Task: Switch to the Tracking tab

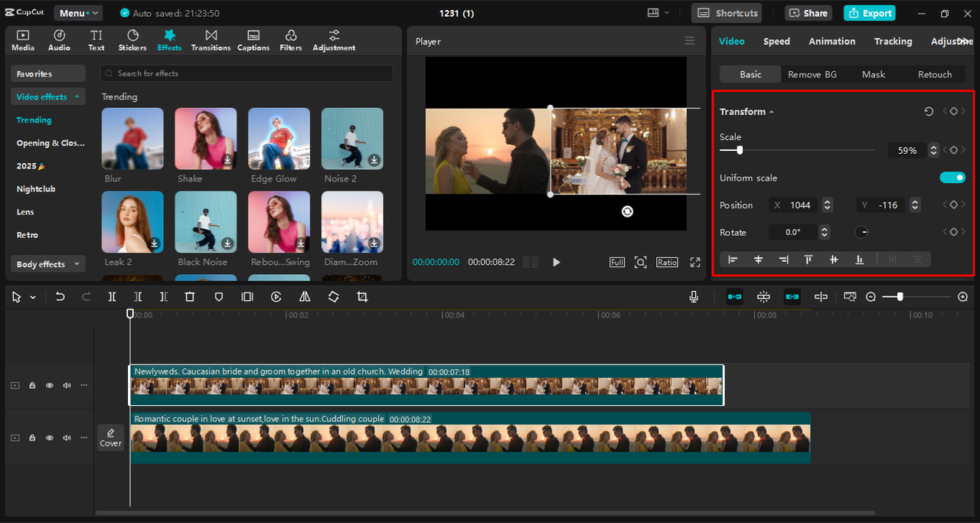Action: pos(893,41)
